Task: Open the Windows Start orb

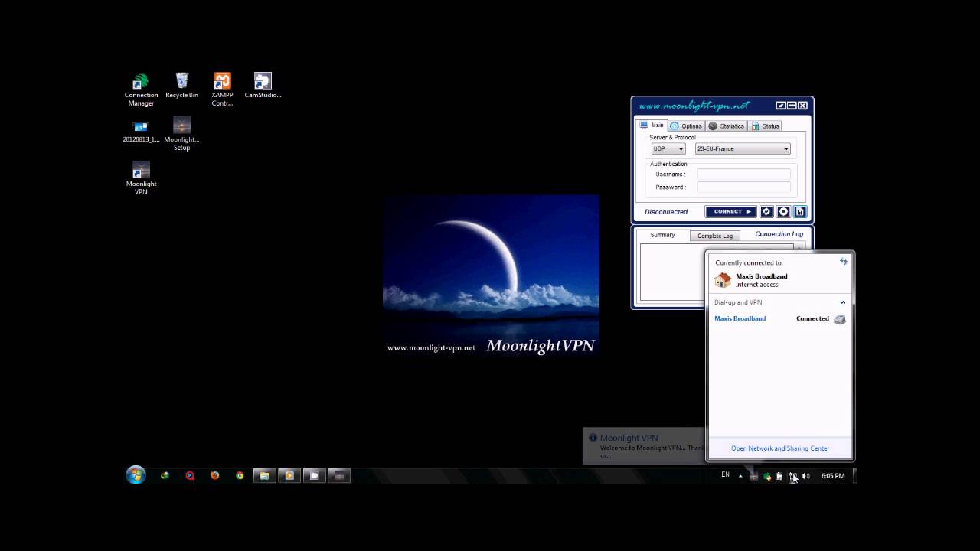Action: pos(136,475)
